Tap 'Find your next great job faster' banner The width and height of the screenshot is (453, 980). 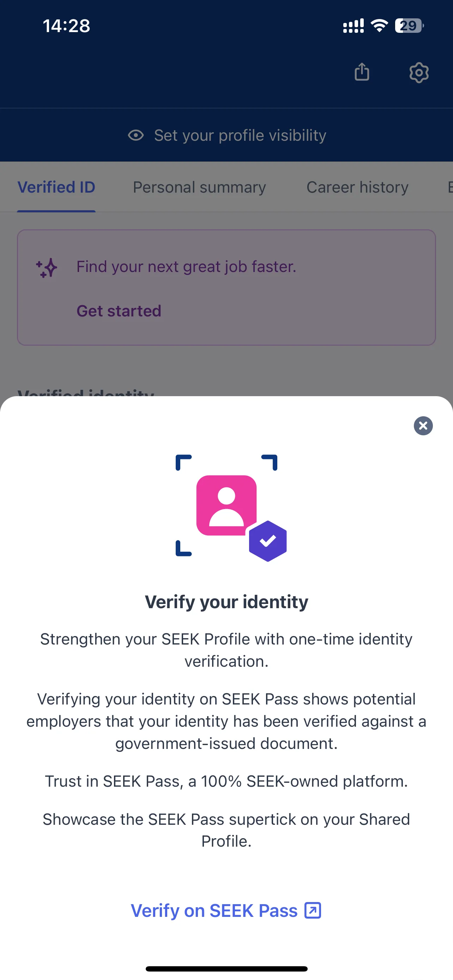click(x=226, y=288)
